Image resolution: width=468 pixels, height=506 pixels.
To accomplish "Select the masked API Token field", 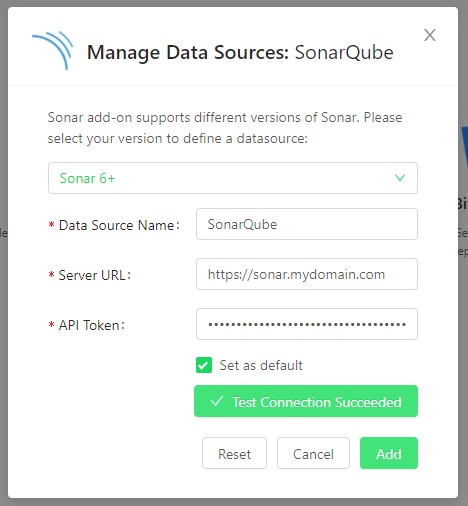I will click(x=307, y=324).
